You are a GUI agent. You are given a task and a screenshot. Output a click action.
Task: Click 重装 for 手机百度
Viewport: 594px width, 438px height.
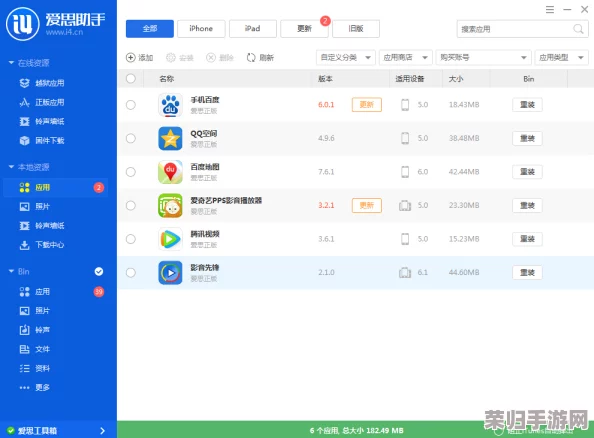[527, 105]
